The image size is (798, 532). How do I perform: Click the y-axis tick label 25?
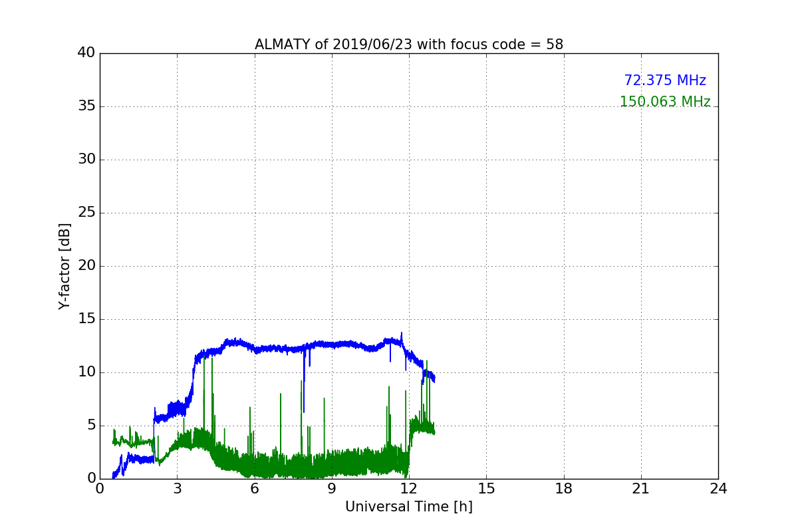86,213
